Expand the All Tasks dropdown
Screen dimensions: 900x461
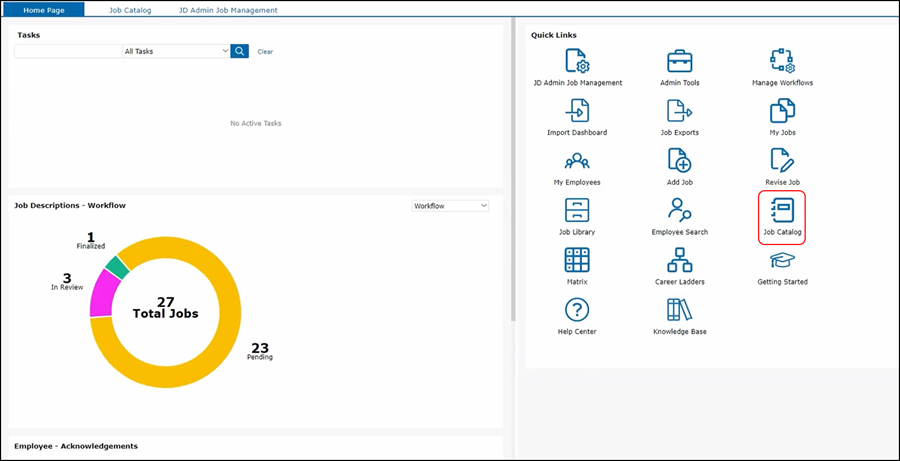pyautogui.click(x=176, y=51)
